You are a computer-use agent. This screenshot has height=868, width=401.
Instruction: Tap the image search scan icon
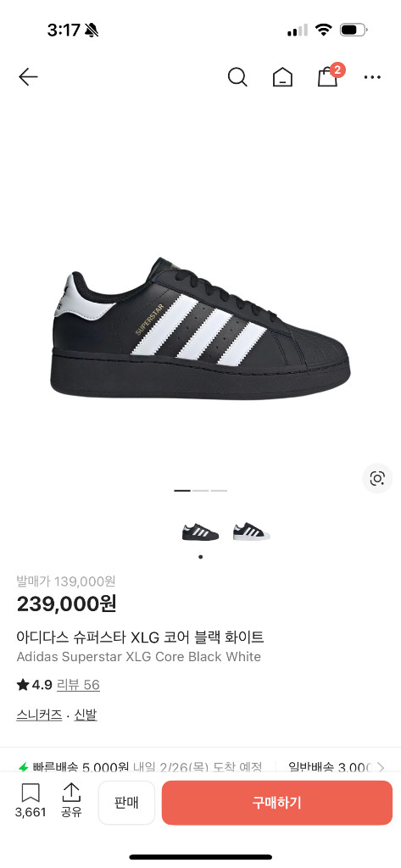point(377,478)
